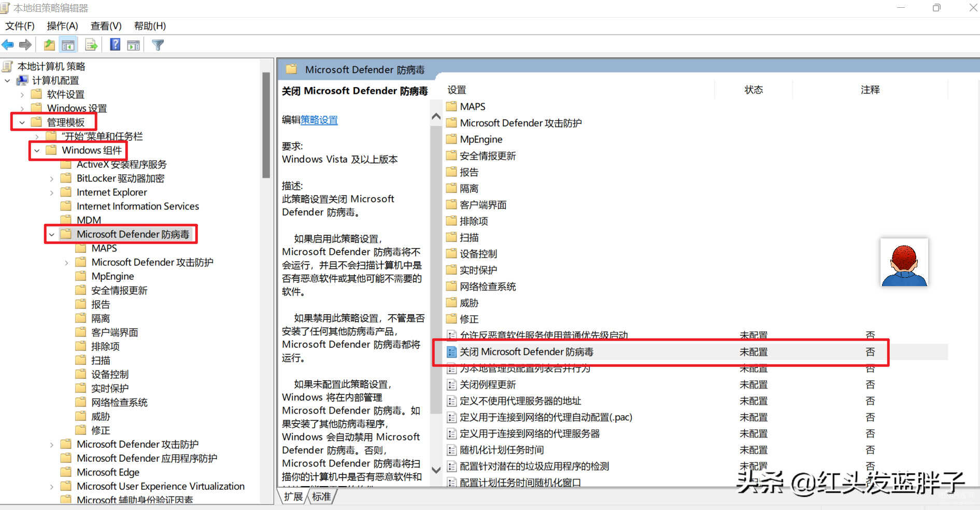Click policy icon of 定义用于连接到网络的代理服务器
Screen dimensions: 980x510
(x=452, y=433)
